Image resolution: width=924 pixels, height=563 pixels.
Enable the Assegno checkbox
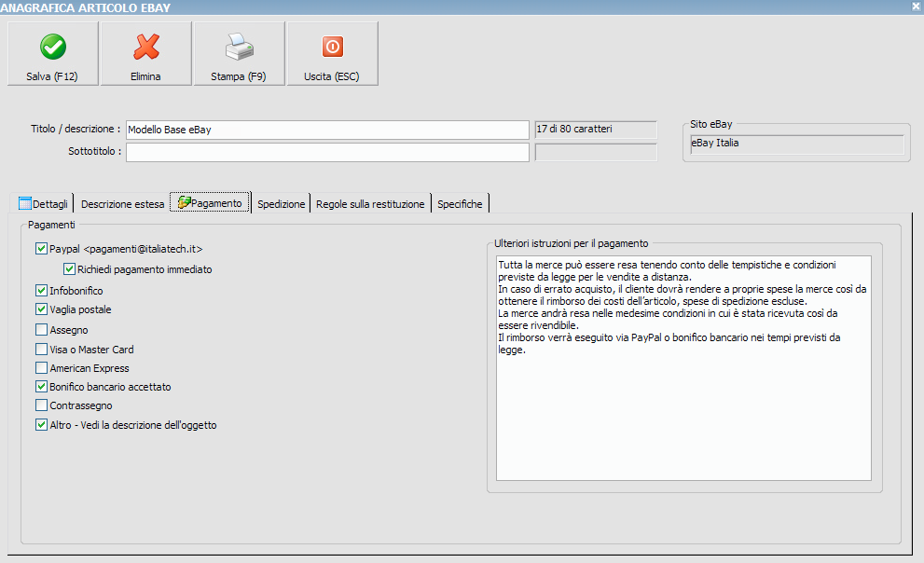[41, 329]
